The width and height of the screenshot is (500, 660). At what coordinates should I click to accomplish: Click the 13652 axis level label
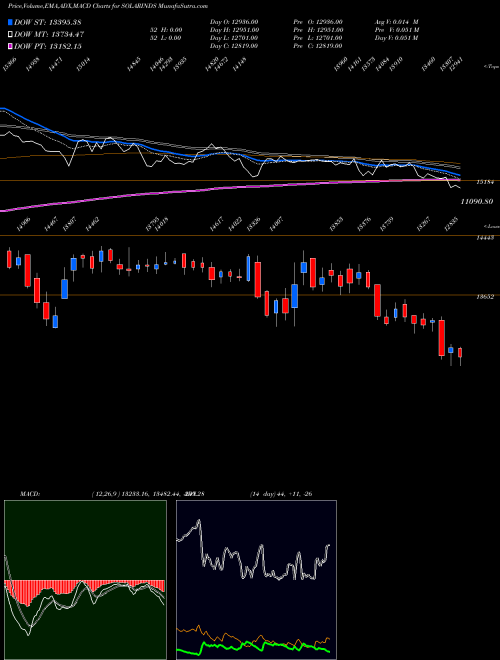(484, 297)
